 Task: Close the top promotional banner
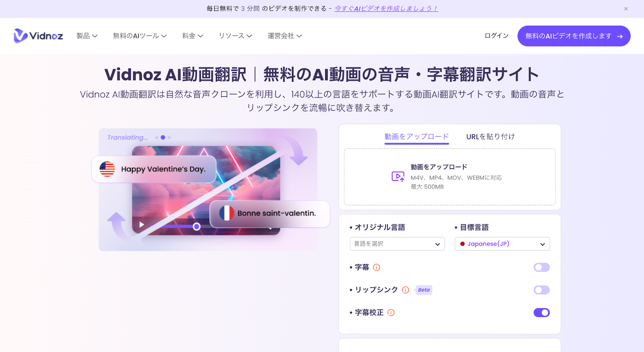626,9
